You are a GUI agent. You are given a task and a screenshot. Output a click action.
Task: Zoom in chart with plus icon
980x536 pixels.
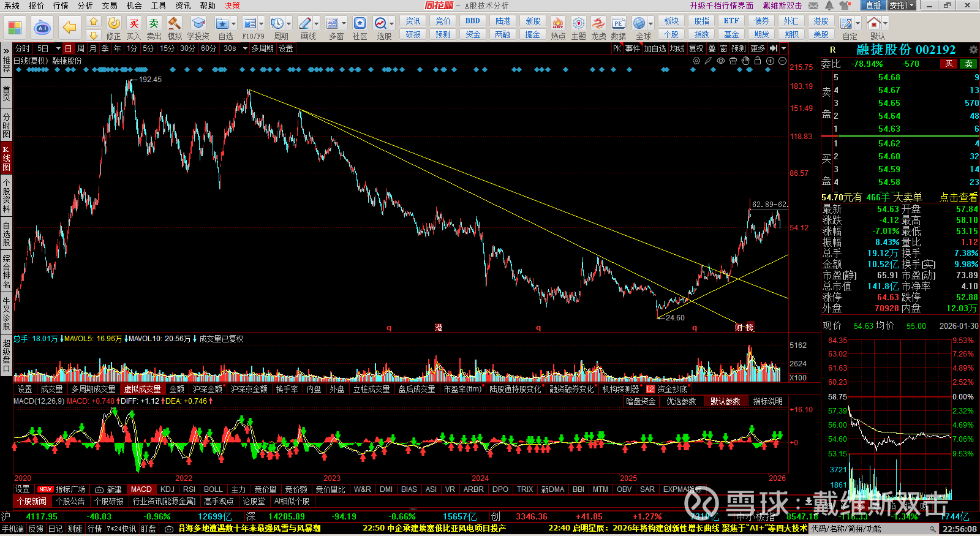click(x=770, y=61)
